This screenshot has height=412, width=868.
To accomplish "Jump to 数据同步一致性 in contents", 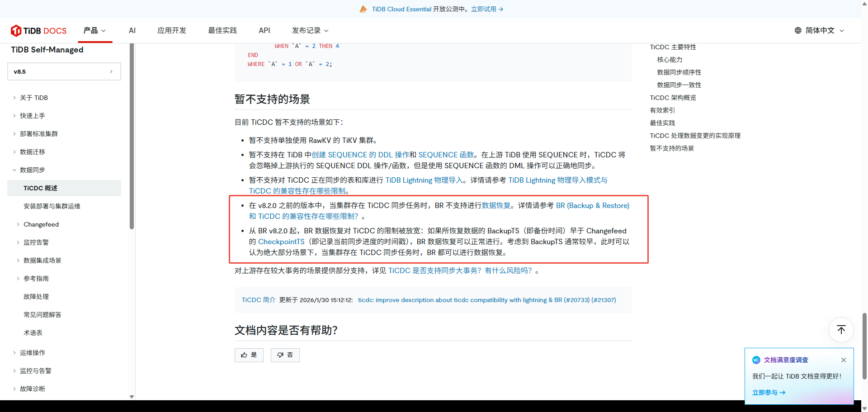I will (x=679, y=85).
